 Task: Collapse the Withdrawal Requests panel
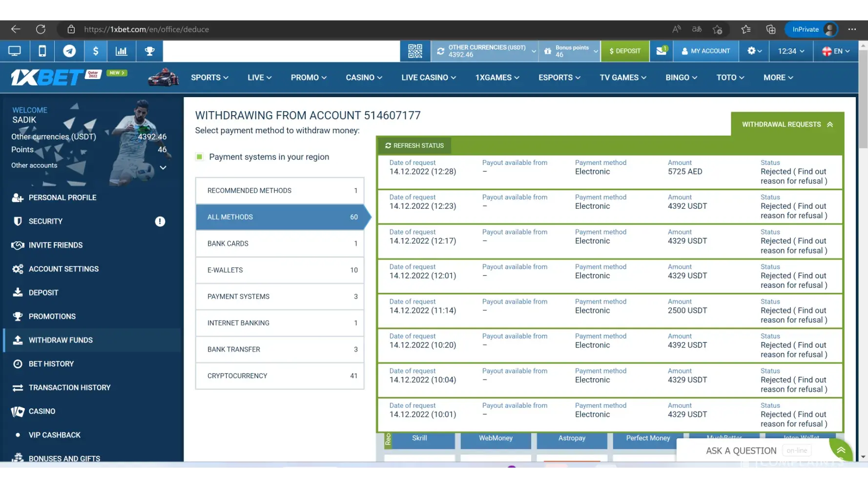click(x=787, y=124)
